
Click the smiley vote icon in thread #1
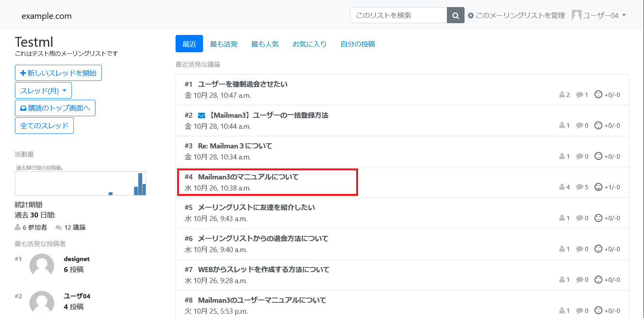pyautogui.click(x=598, y=95)
